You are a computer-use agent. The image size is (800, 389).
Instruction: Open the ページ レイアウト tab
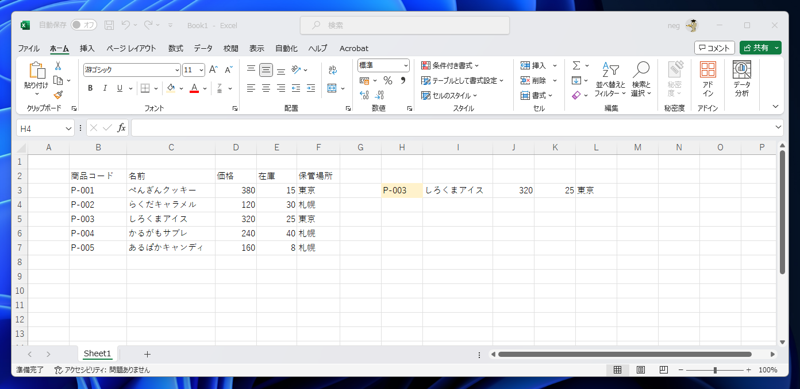click(x=131, y=48)
